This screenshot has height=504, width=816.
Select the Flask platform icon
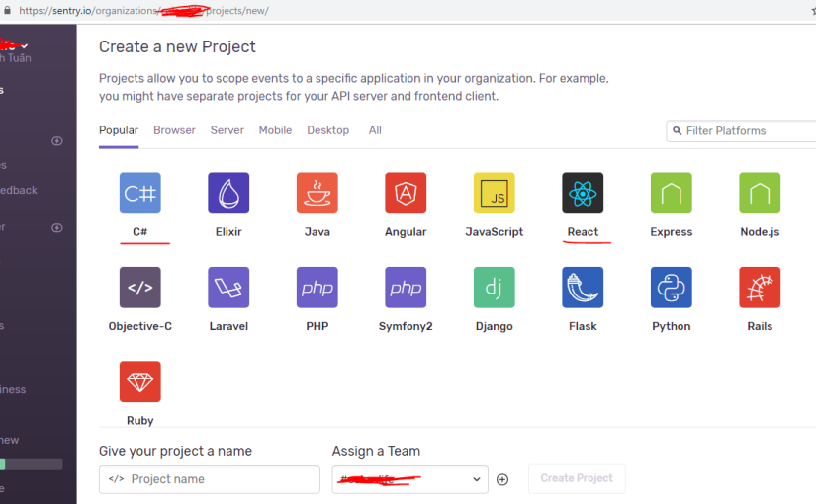pyautogui.click(x=583, y=288)
